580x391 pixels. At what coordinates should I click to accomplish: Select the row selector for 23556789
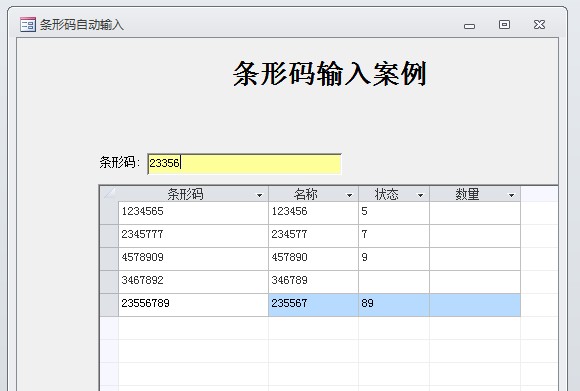pyautogui.click(x=109, y=305)
